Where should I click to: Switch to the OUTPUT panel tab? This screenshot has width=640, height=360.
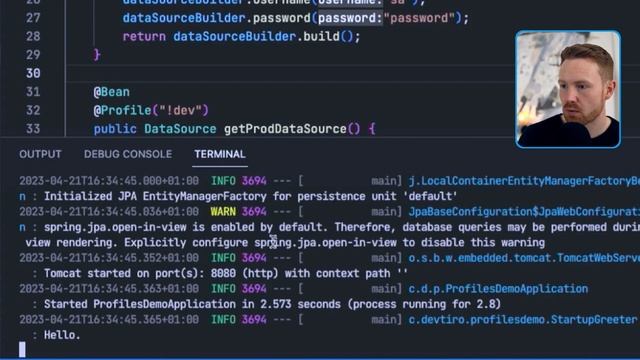point(40,154)
